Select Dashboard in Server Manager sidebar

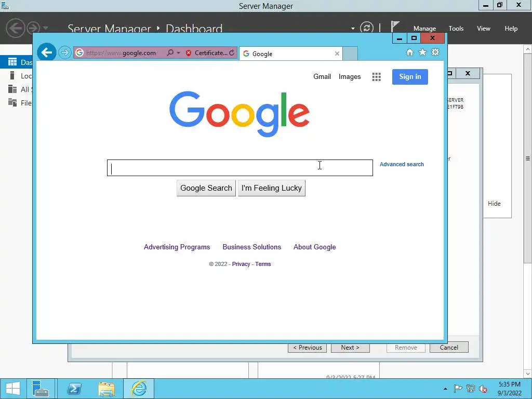16,62
